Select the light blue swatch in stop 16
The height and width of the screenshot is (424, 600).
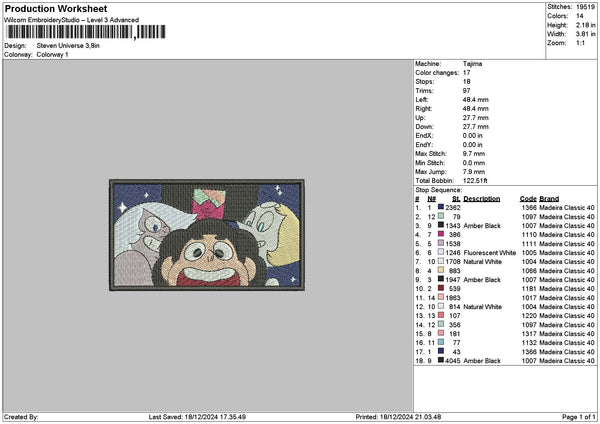click(441, 342)
